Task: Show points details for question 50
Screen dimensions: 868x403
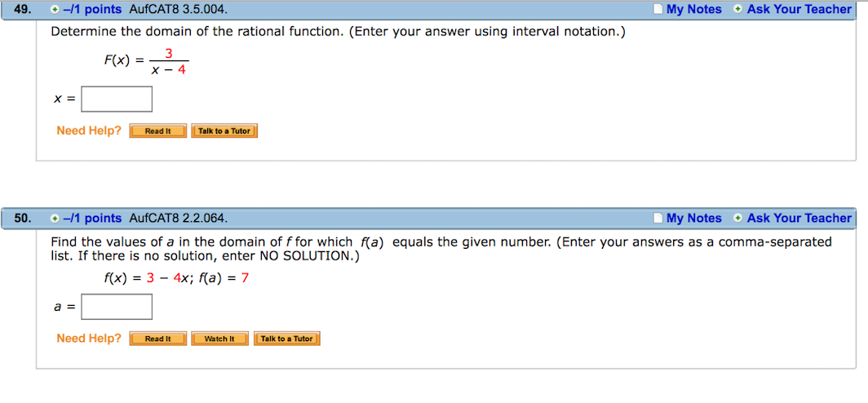Action: (x=92, y=219)
